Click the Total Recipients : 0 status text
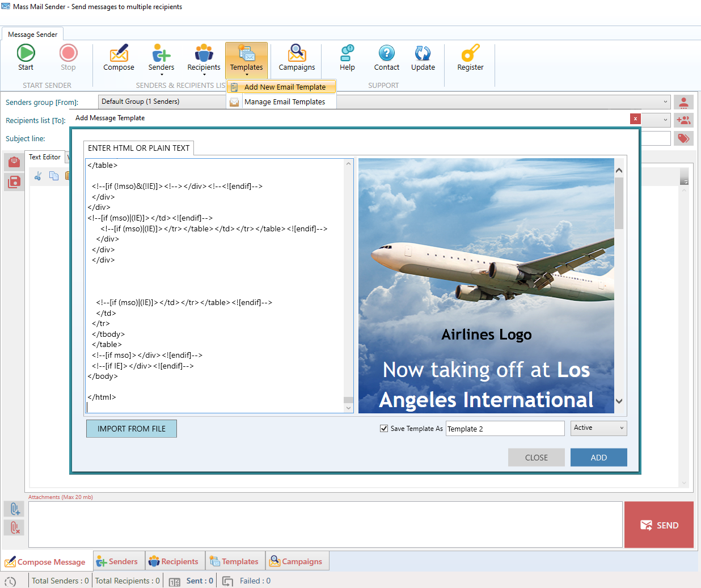This screenshot has width=701, height=588. pos(128,581)
